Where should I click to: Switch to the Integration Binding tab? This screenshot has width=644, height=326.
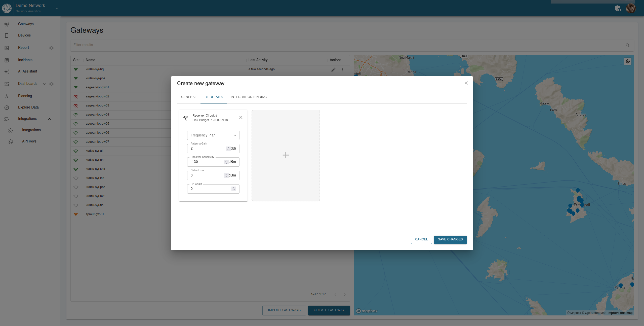point(249,97)
